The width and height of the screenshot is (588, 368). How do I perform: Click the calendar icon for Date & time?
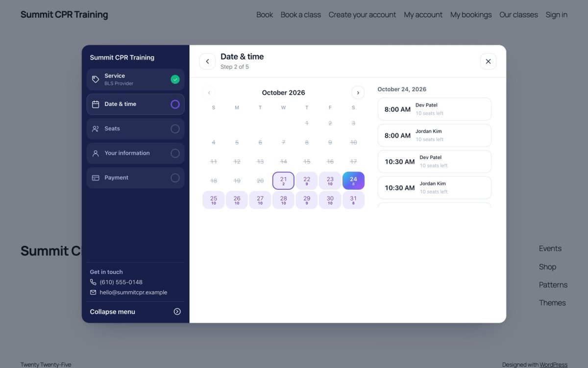click(x=96, y=104)
